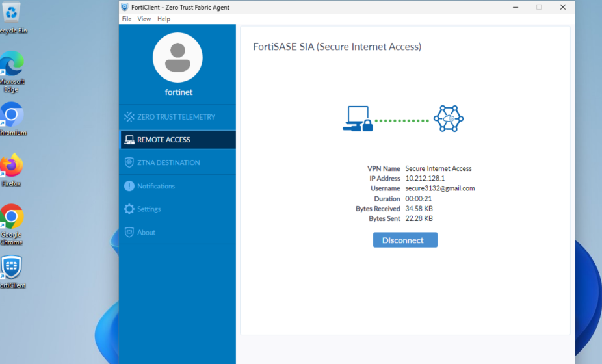The image size is (602, 364).
Task: Open Recycle Bin desktop icon
Action: coord(12,18)
